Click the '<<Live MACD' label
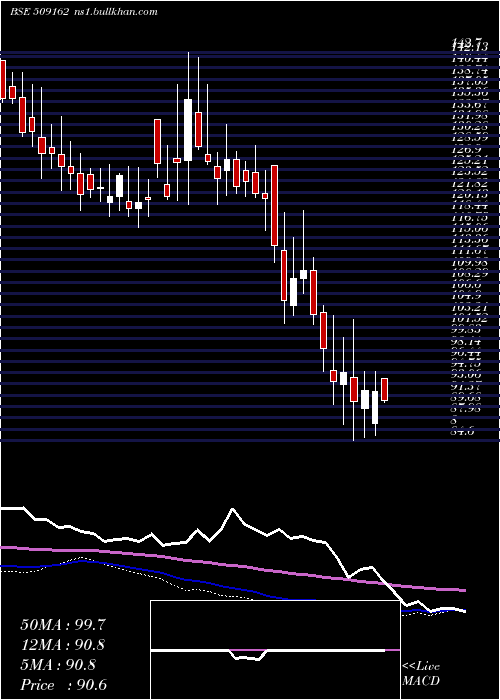 pos(421,674)
